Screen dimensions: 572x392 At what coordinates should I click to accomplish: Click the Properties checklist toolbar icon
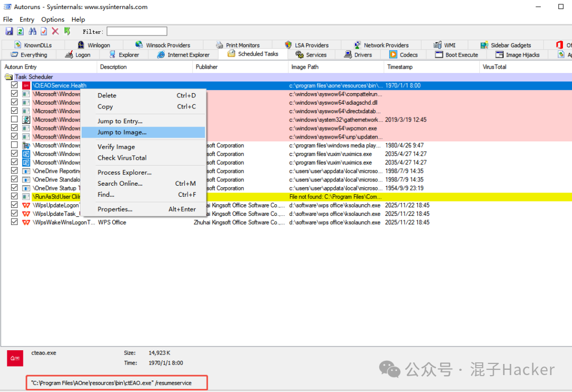(x=44, y=32)
